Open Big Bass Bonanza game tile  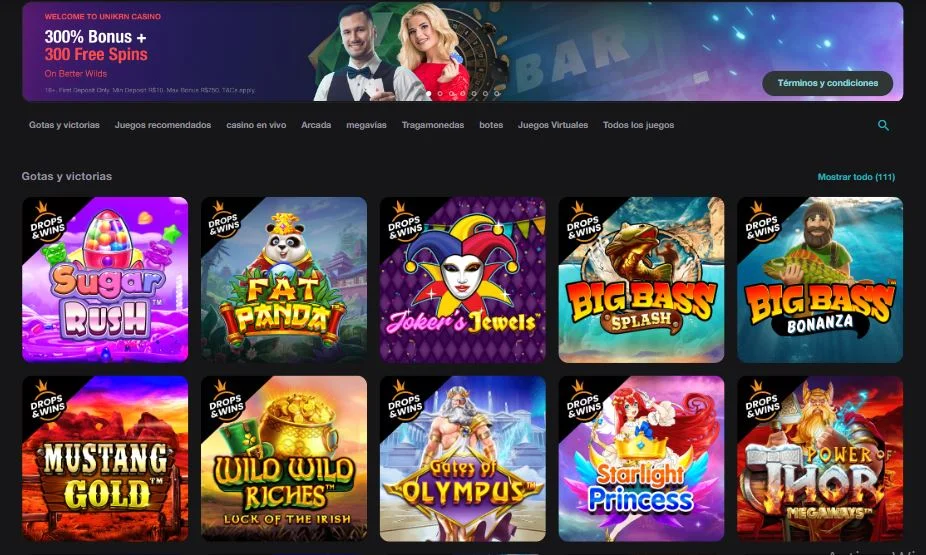[x=820, y=280]
